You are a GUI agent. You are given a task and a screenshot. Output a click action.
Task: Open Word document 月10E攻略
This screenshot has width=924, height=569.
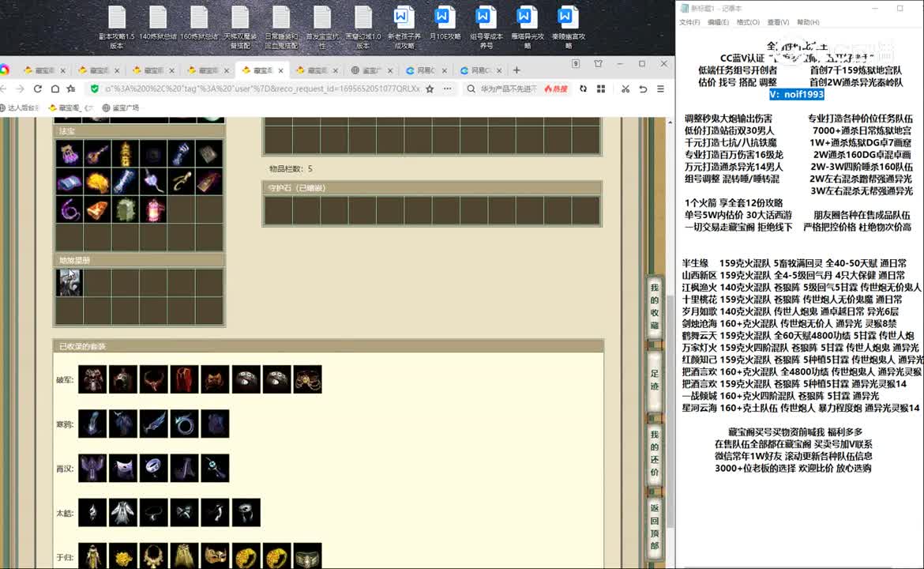click(x=445, y=22)
